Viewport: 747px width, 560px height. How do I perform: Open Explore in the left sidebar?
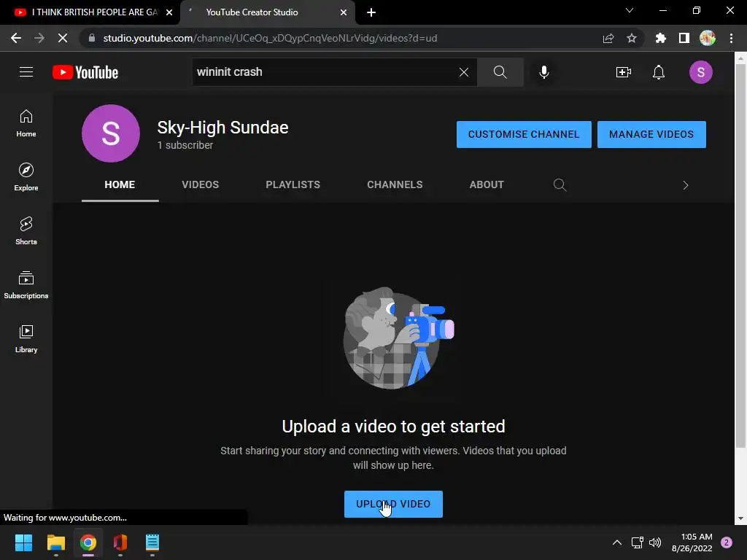[26, 177]
